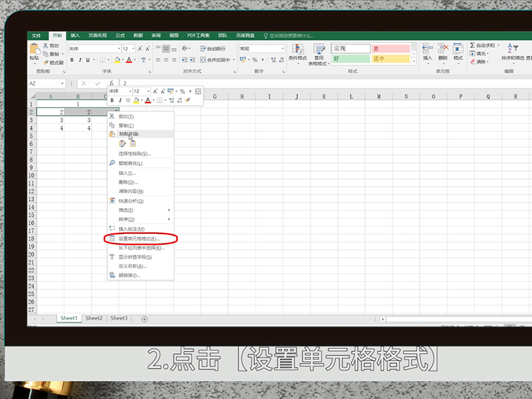
Task: Click the 填充 fill button
Action: pyautogui.click(x=479, y=54)
